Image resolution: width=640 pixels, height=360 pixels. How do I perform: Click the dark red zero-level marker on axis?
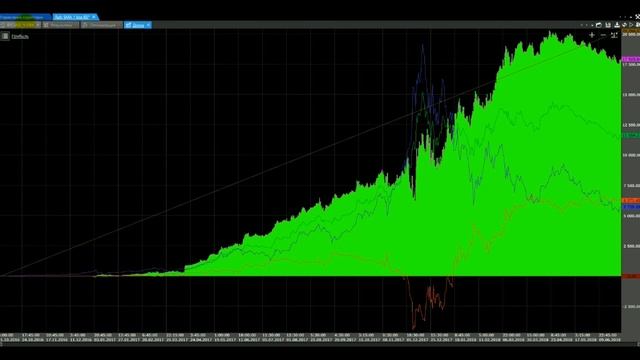pos(631,276)
